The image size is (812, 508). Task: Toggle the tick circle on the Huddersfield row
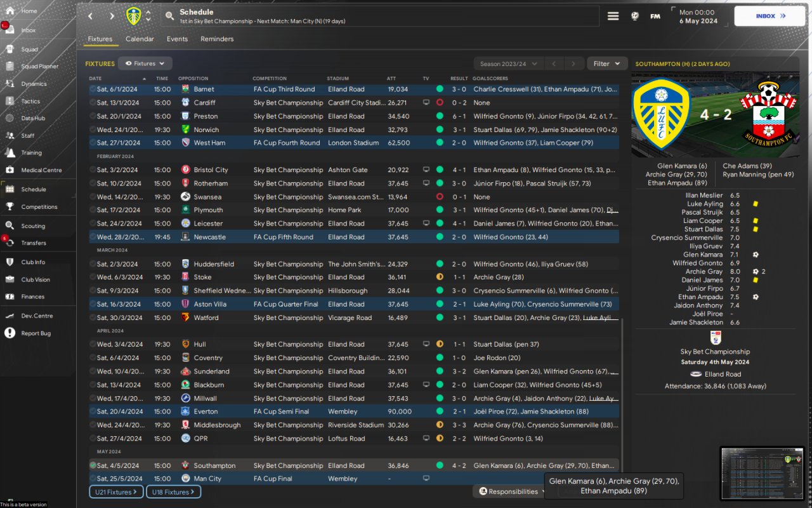click(93, 264)
